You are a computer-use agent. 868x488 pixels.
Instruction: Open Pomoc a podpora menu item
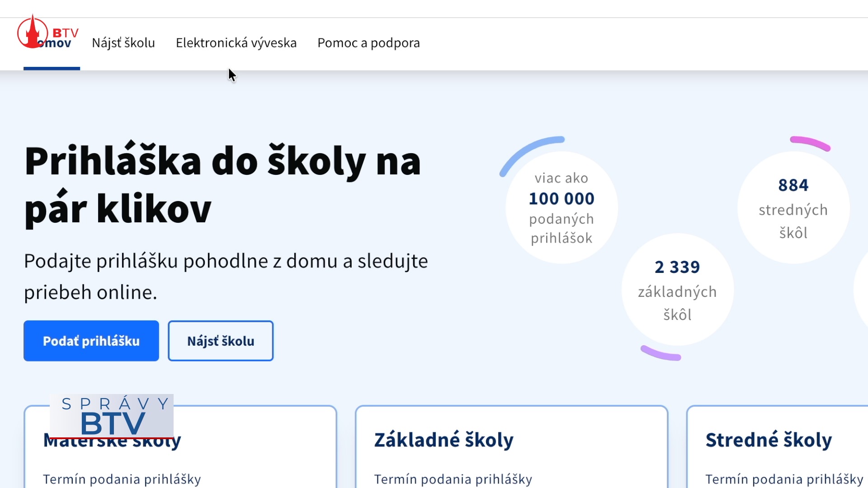368,43
